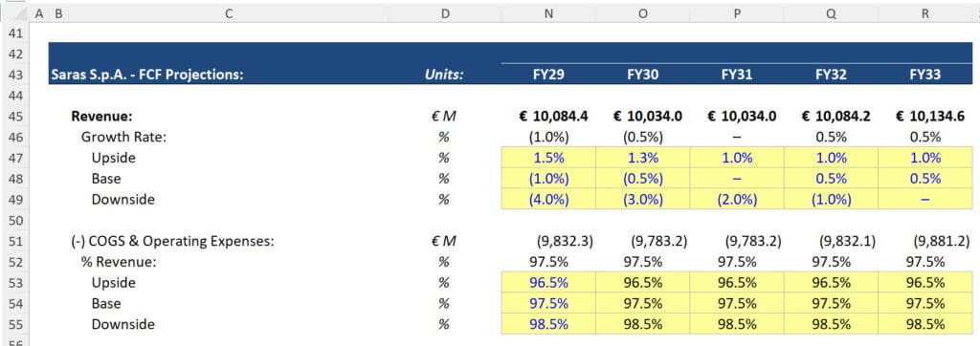The height and width of the screenshot is (346, 980).
Task: Select column P header
Action: (737, 13)
